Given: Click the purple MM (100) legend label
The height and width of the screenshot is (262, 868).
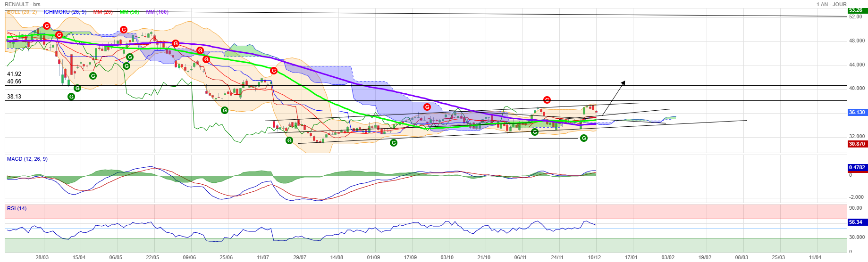Looking at the screenshot, I should pyautogui.click(x=157, y=12).
